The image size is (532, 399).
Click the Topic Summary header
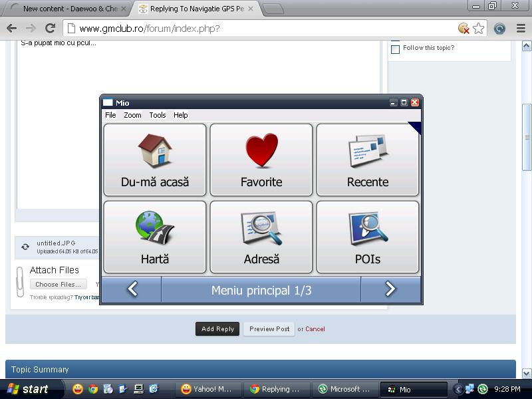click(261, 369)
